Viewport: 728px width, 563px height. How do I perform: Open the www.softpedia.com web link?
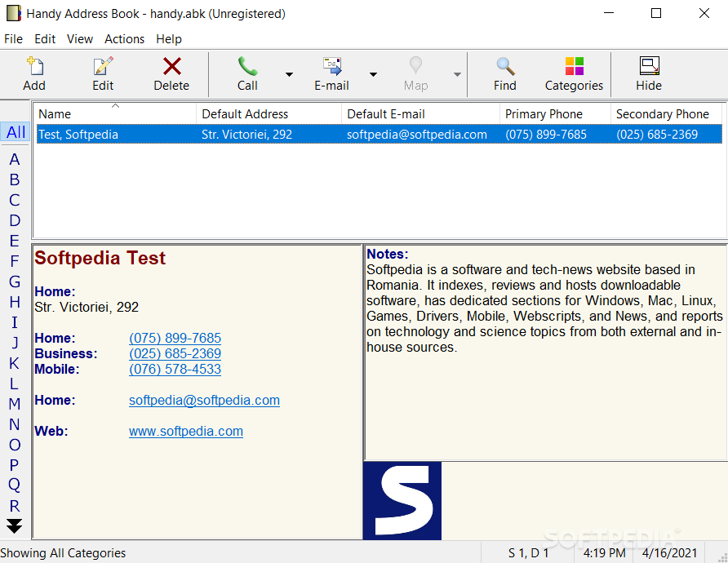click(186, 432)
